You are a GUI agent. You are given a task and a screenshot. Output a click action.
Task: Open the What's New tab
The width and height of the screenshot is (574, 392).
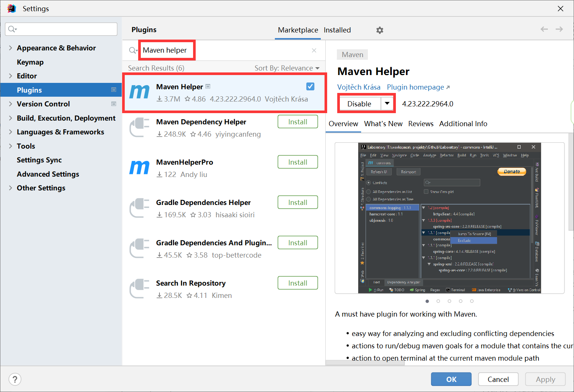click(383, 124)
